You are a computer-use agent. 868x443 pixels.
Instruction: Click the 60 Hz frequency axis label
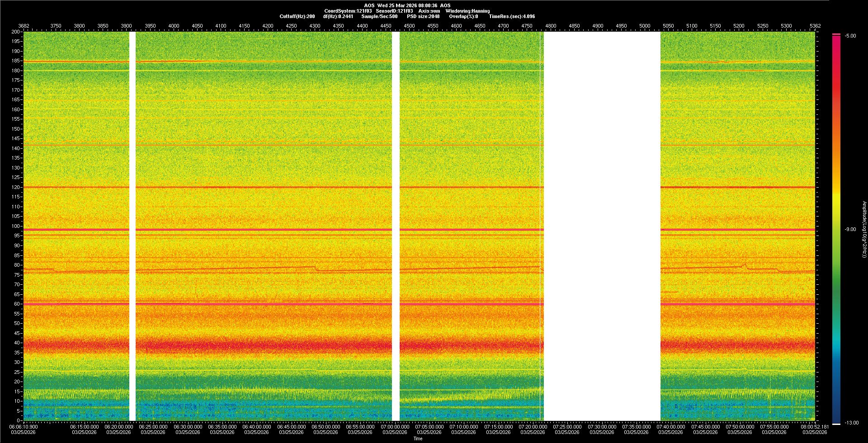[x=17, y=304]
